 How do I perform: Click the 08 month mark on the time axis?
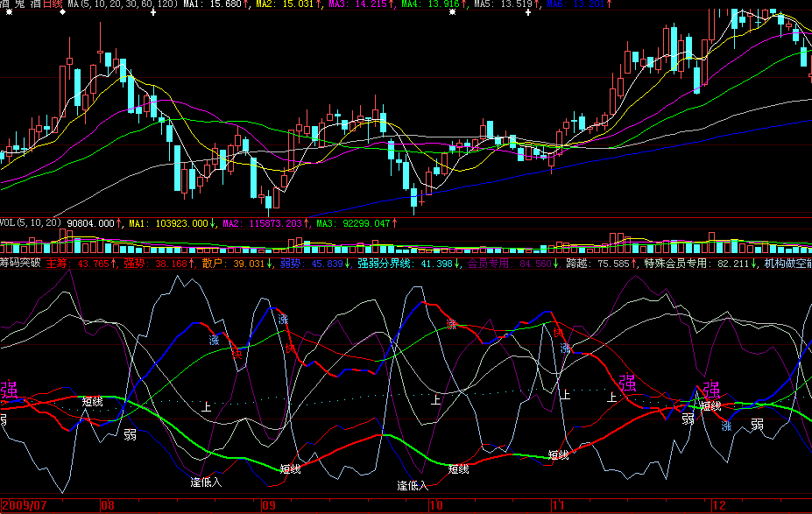coord(108,505)
